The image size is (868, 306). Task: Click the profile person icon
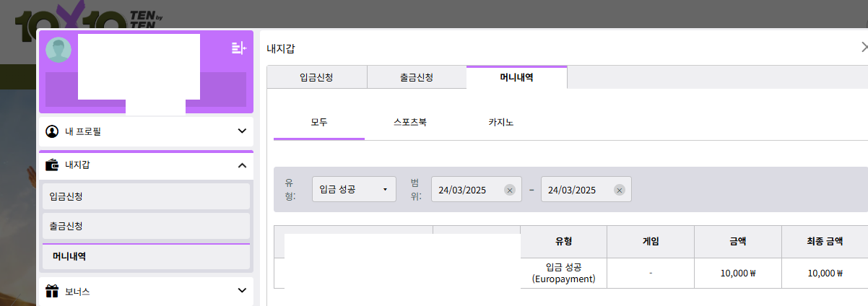52,131
